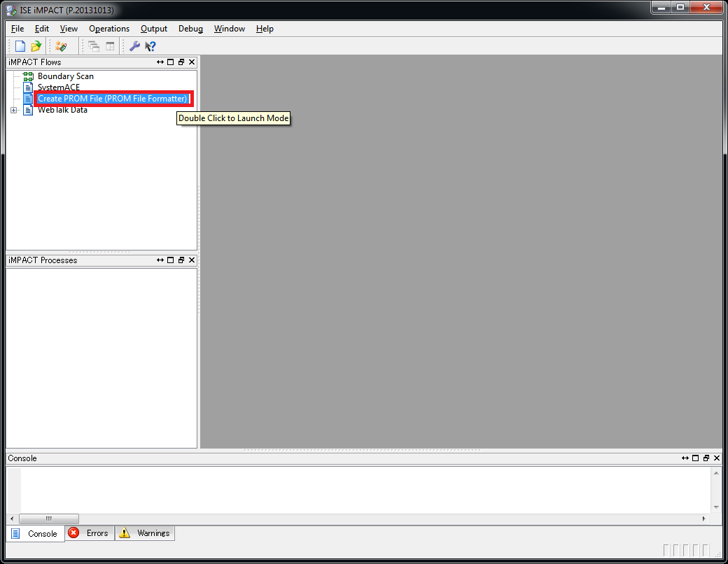This screenshot has width=728, height=564.
Task: Click the SystemACE document icon
Action: pos(28,87)
